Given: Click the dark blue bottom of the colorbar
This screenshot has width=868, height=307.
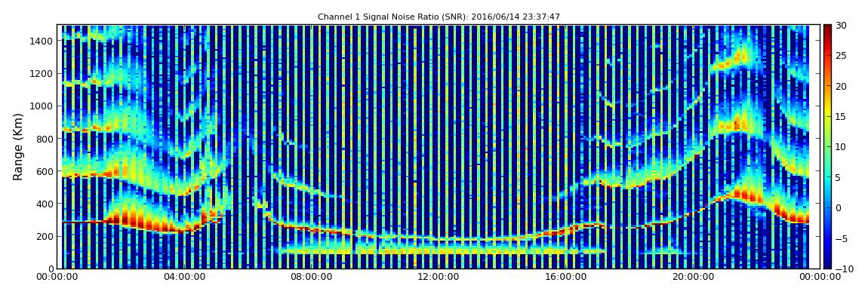Looking at the screenshot, I should (x=827, y=263).
